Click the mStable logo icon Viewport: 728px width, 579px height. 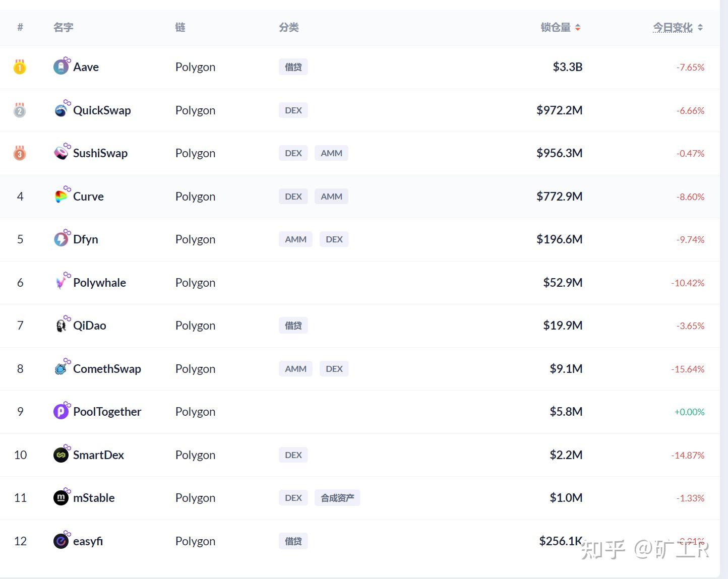coord(61,498)
